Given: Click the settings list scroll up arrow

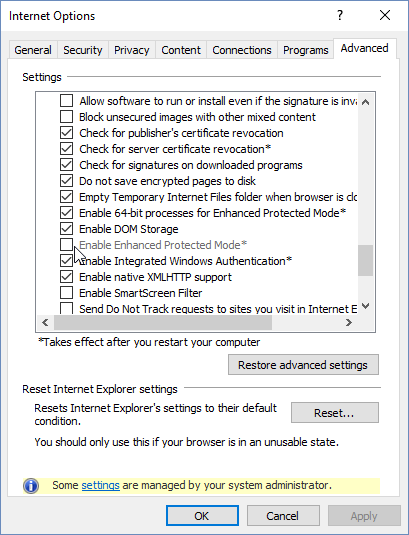Looking at the screenshot, I should [x=365, y=102].
